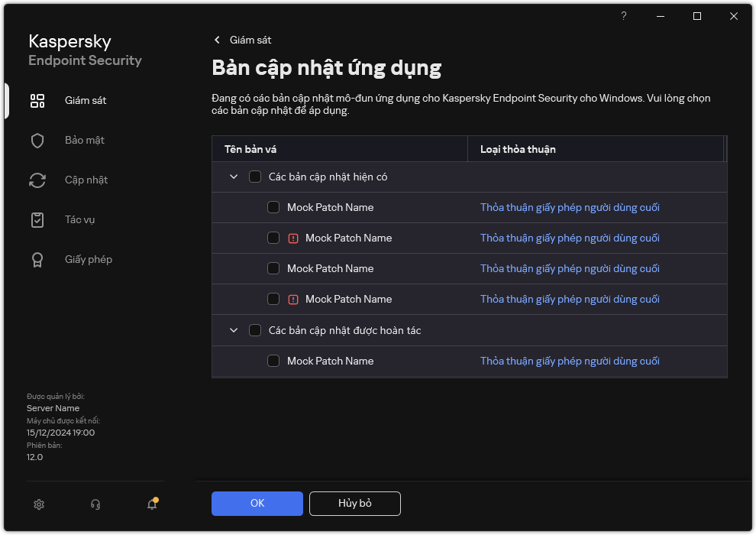
Task: Click the support headset icon
Action: [x=95, y=504]
